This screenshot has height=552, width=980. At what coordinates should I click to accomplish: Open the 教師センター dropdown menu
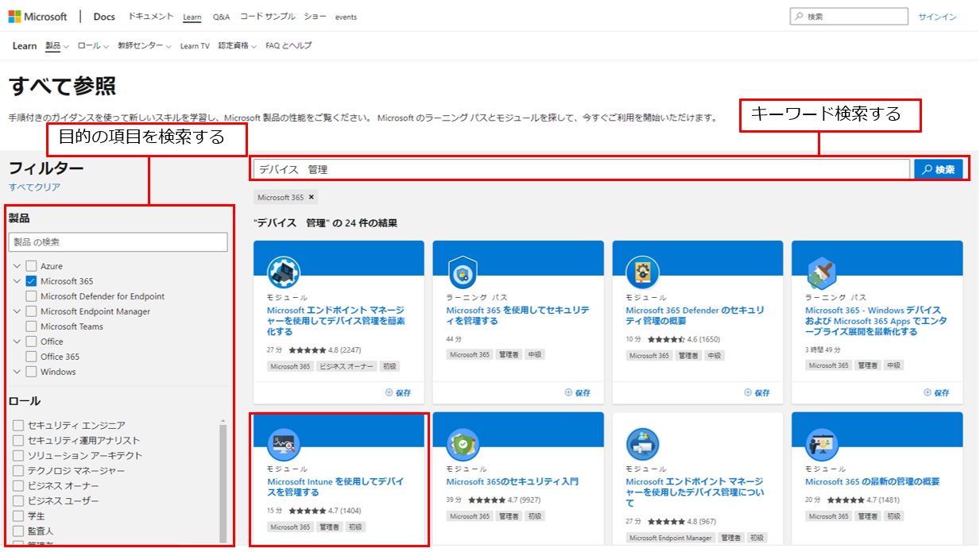pyautogui.click(x=145, y=46)
